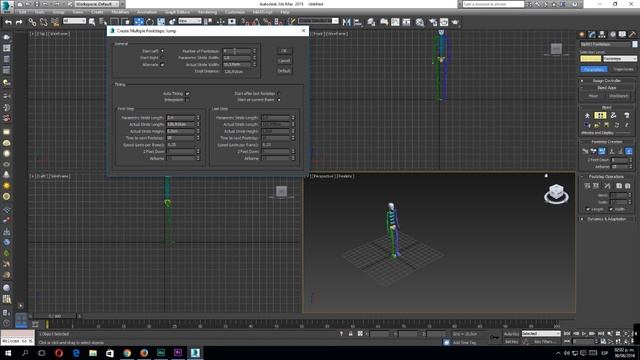Open the Utilities command panel tab
Image resolution: width=640 pixels, height=360 pixels.
pos(632,35)
